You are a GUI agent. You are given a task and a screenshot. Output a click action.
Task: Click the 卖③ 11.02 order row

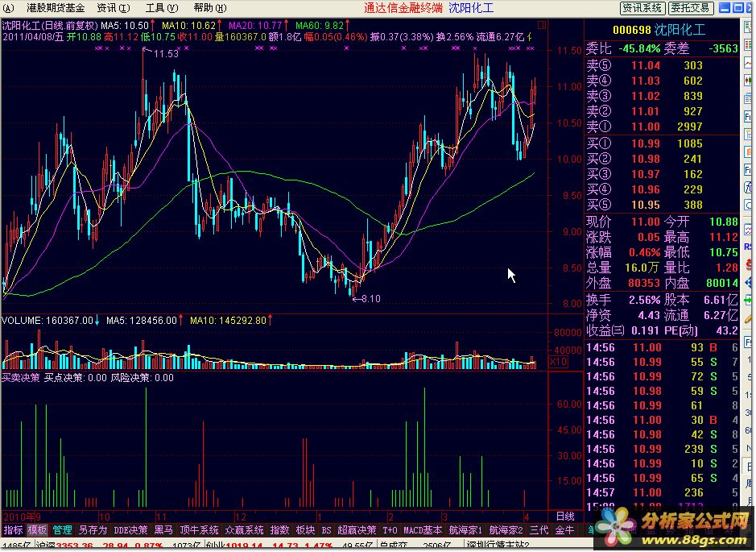point(662,96)
